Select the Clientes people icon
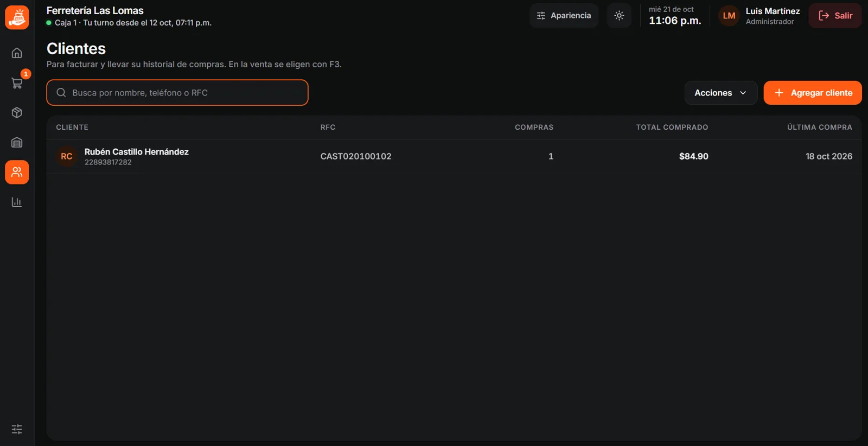Screen dimensions: 868x446 coord(17,173)
